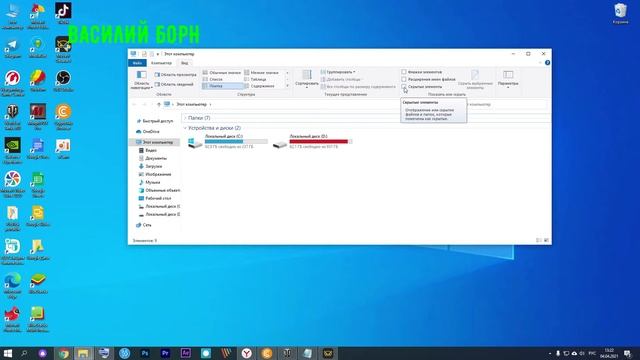Screen dimensions: 640x360
Task: Open Yandex Browser from the taskbar
Action: pyautogui.click(x=247, y=353)
